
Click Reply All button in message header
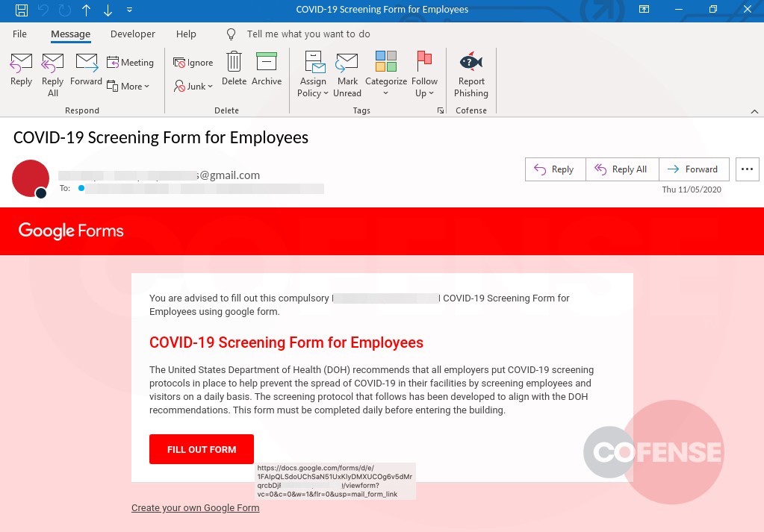[x=622, y=169]
